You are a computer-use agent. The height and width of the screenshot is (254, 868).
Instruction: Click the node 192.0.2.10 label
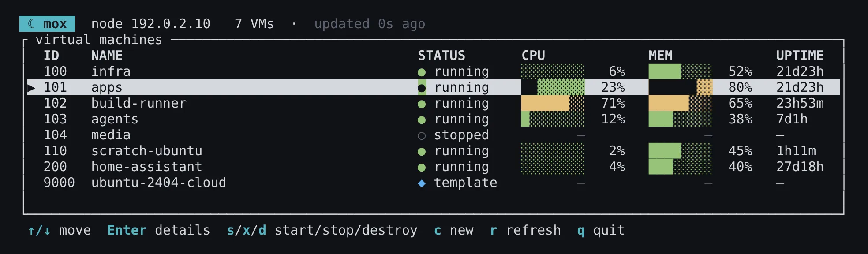(x=151, y=24)
